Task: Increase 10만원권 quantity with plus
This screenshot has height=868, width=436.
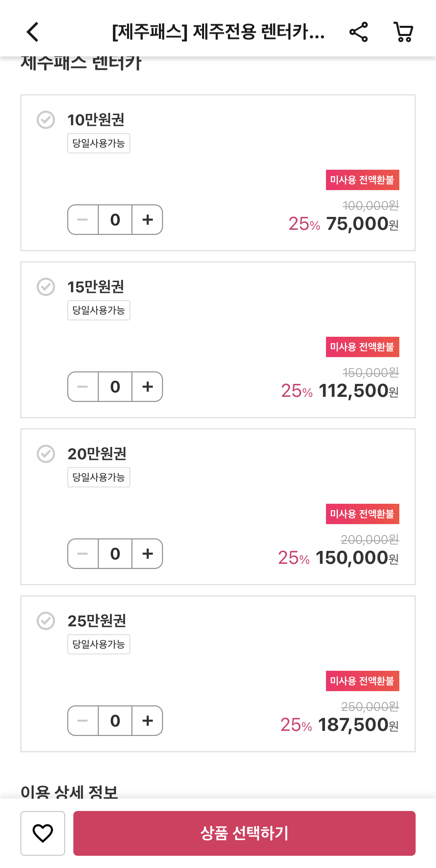Action: [147, 220]
